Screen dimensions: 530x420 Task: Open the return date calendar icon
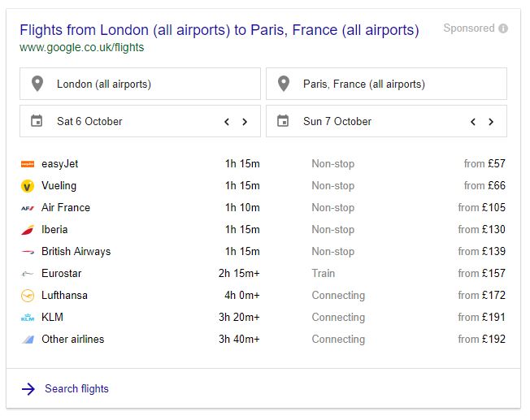click(283, 120)
